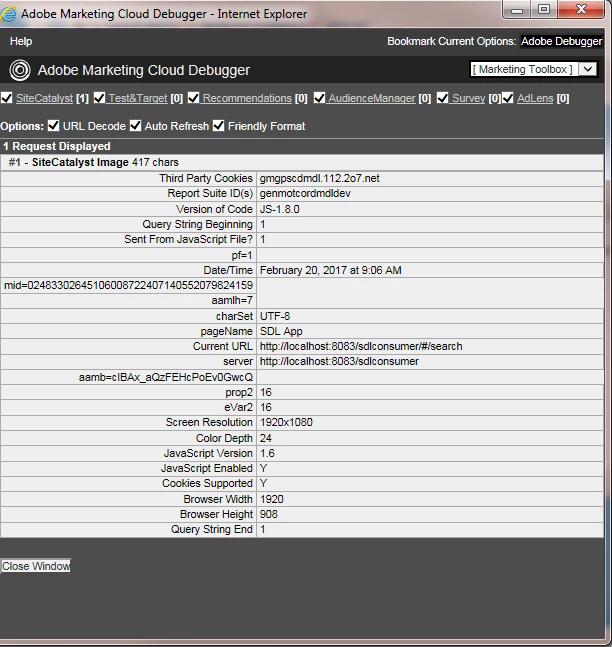The width and height of the screenshot is (612, 647).
Task: Select the value 'genmotcordmdldev'
Action: [305, 194]
